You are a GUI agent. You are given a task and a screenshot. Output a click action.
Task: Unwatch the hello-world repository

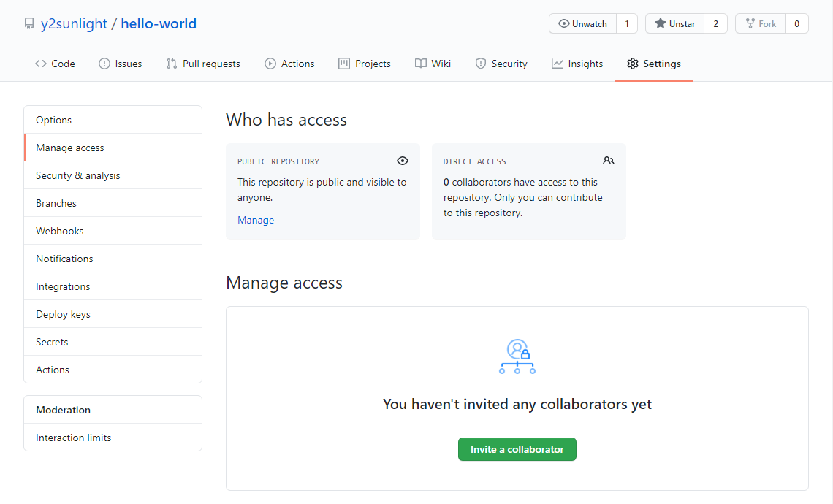(583, 24)
